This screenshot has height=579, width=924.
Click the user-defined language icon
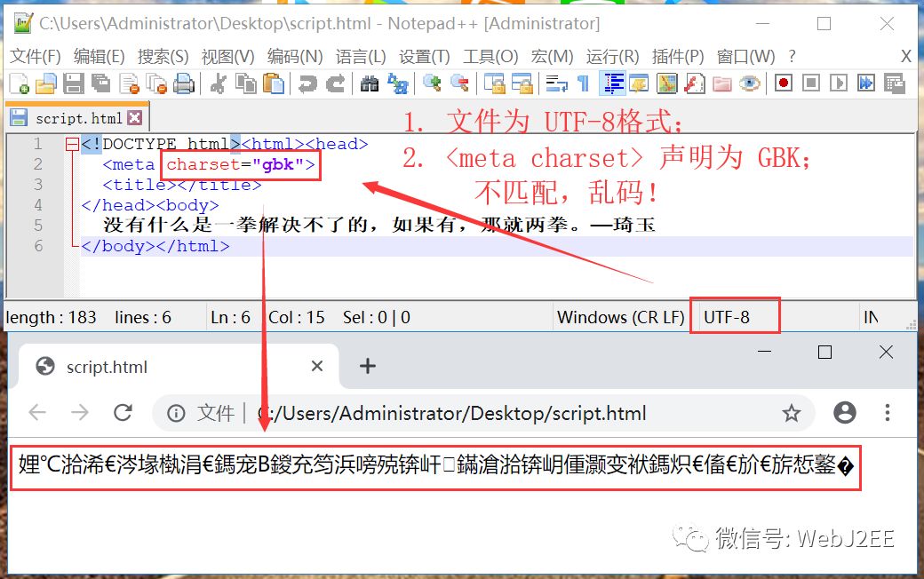pyautogui.click(x=639, y=83)
